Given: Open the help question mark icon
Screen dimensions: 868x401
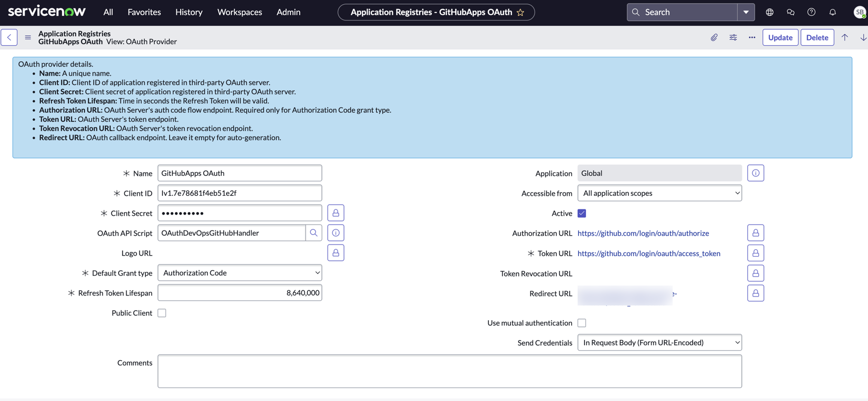Looking at the screenshot, I should [x=812, y=12].
